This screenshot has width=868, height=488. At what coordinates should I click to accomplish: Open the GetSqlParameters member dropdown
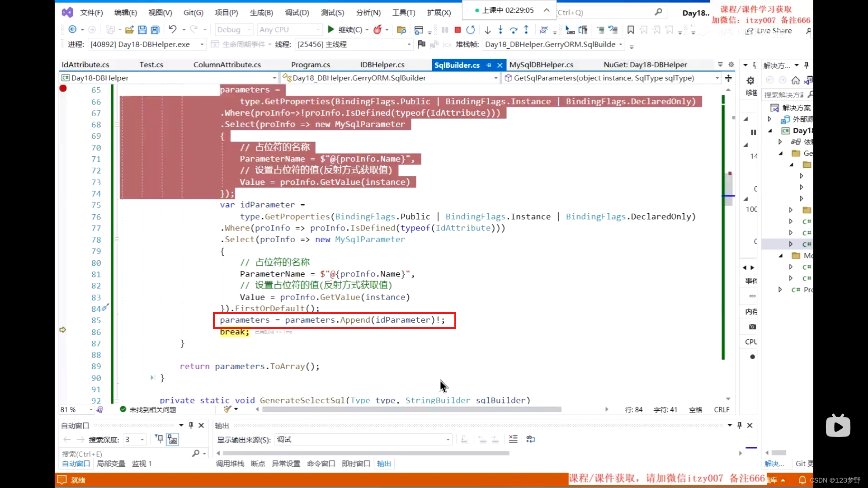[612, 78]
